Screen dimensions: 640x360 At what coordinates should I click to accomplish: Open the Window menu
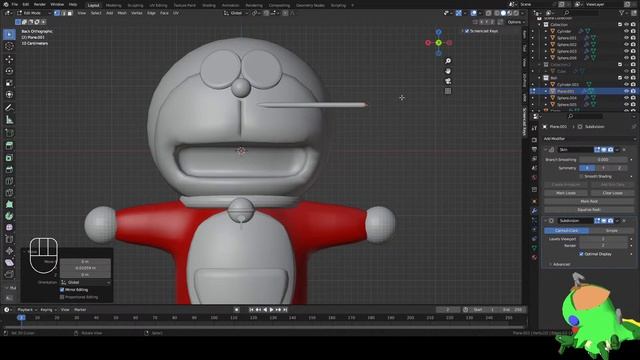pos(57,4)
